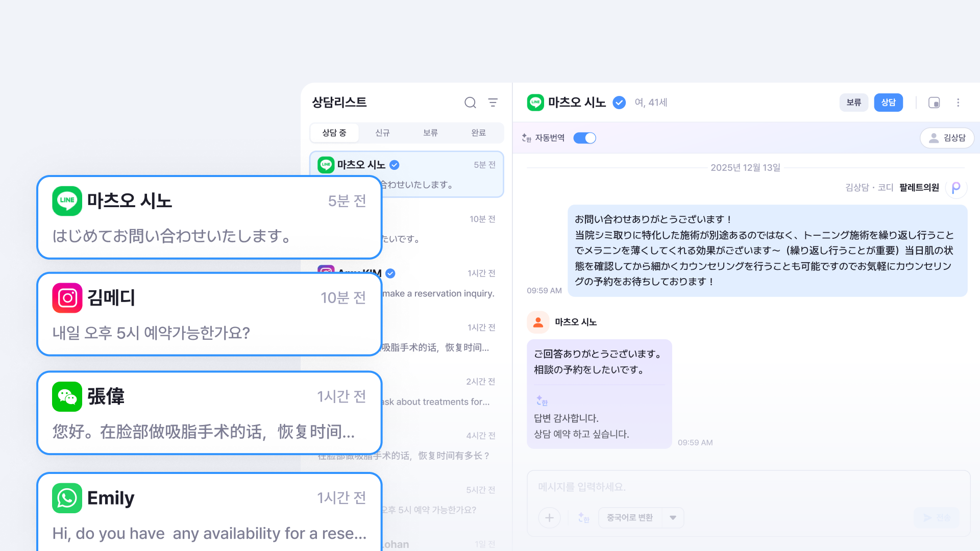This screenshot has width=980, height=551.
Task: Click the plus icon in the message input area
Action: [549, 517]
